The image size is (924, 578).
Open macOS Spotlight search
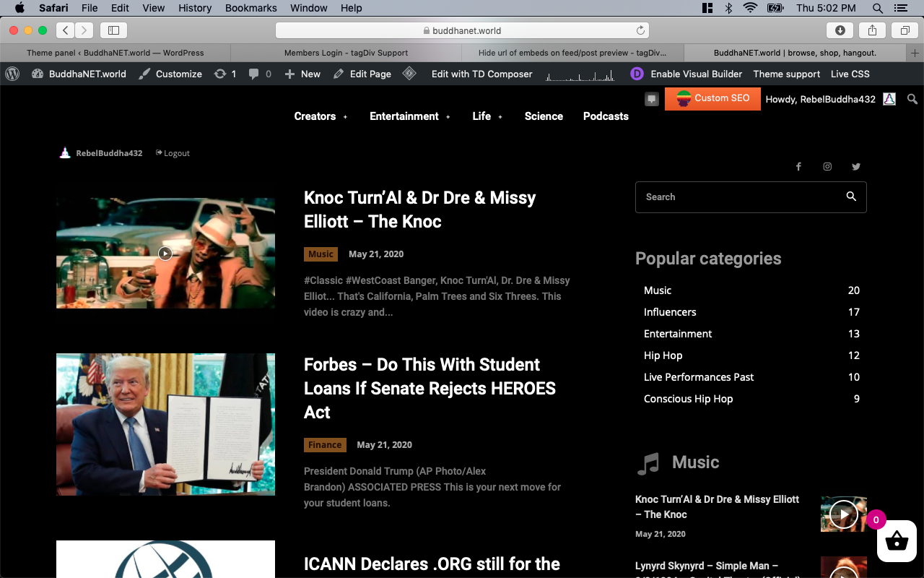pyautogui.click(x=878, y=8)
